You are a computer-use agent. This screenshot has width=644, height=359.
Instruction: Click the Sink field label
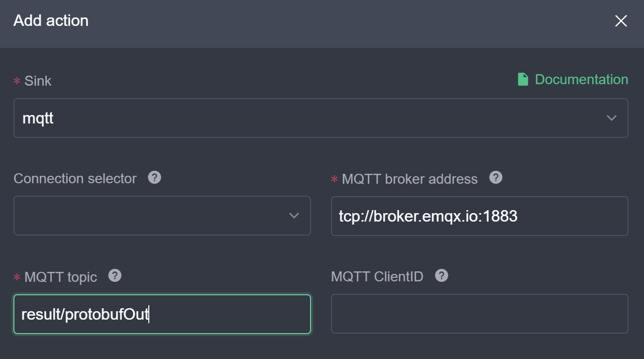pyautogui.click(x=38, y=81)
